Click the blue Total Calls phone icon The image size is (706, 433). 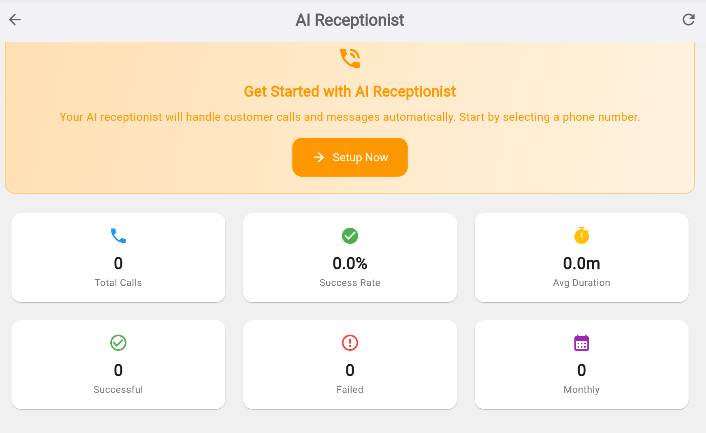pyautogui.click(x=118, y=236)
